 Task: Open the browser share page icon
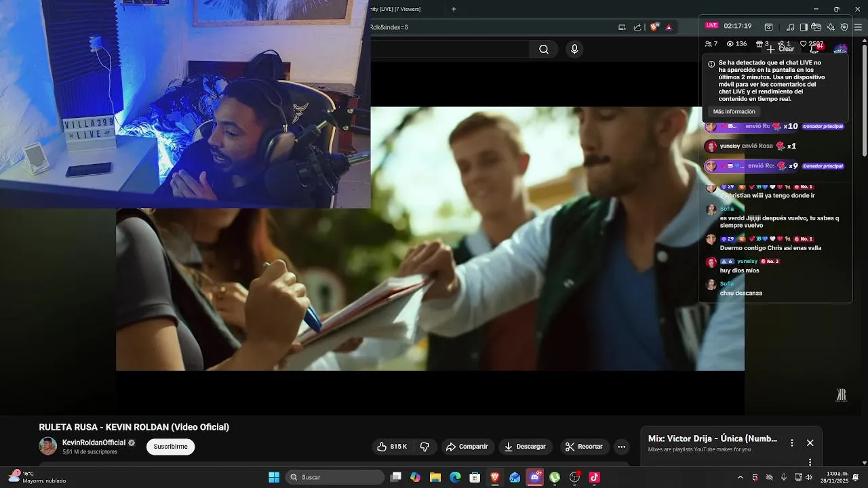pos(637,27)
